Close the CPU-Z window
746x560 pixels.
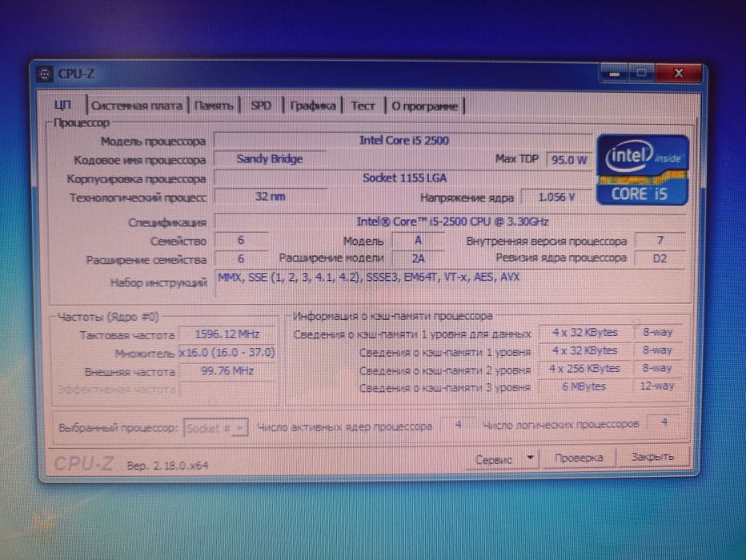[x=679, y=73]
